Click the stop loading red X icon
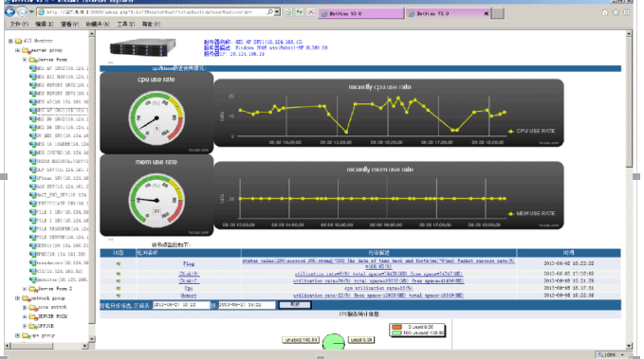 (311, 12)
